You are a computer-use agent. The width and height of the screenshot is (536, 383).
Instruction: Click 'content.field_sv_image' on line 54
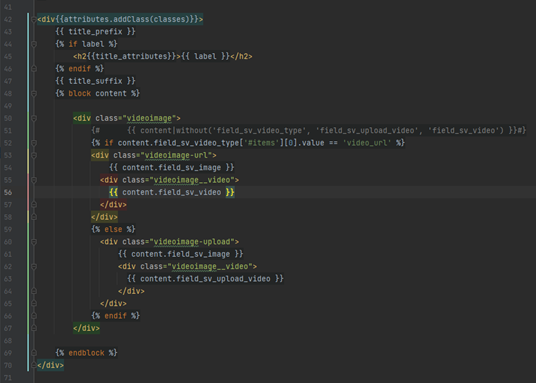(172, 168)
